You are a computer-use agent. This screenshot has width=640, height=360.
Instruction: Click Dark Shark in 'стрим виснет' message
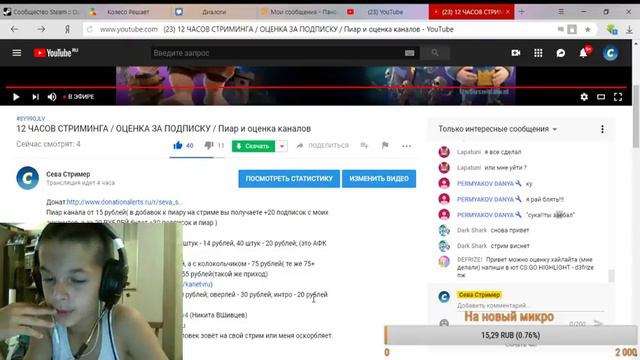coord(472,246)
